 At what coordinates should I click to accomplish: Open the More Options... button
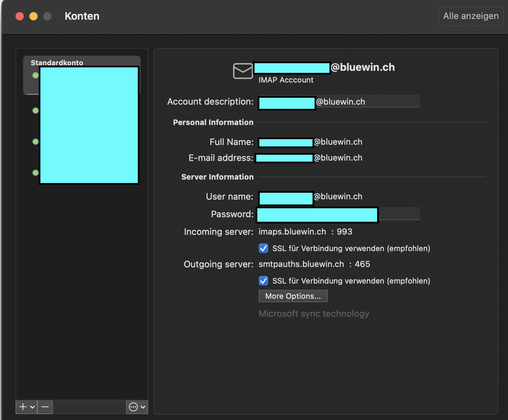click(293, 296)
